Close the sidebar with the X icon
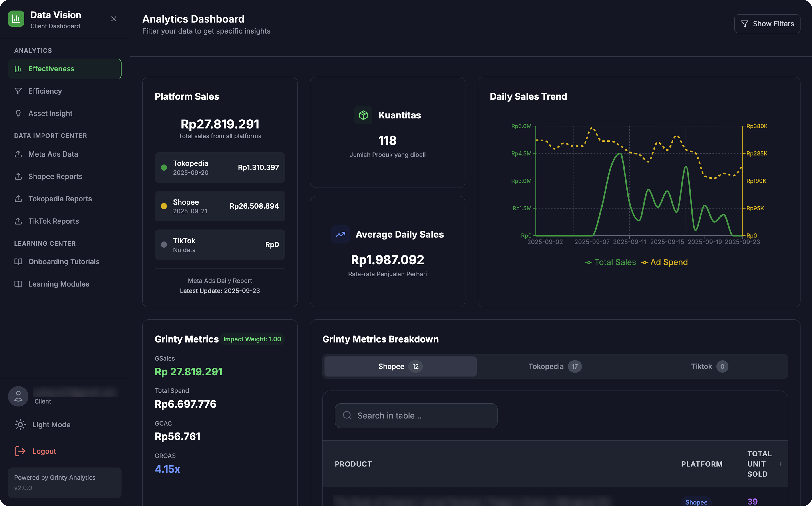 [x=114, y=19]
